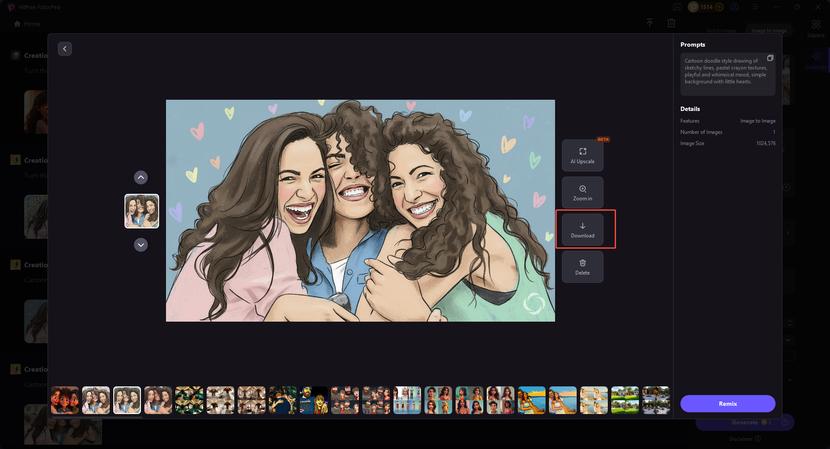
Task: Click the 'Prompts' heading
Action: point(693,44)
